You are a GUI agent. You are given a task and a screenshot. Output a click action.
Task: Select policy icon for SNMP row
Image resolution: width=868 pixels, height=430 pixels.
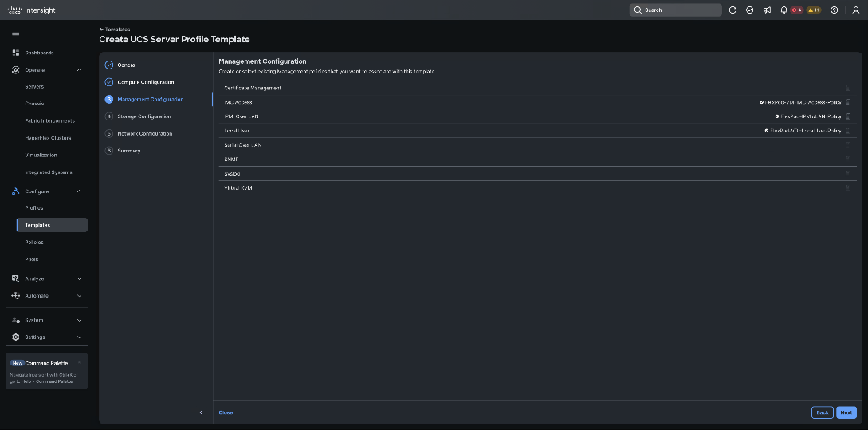coord(847,160)
